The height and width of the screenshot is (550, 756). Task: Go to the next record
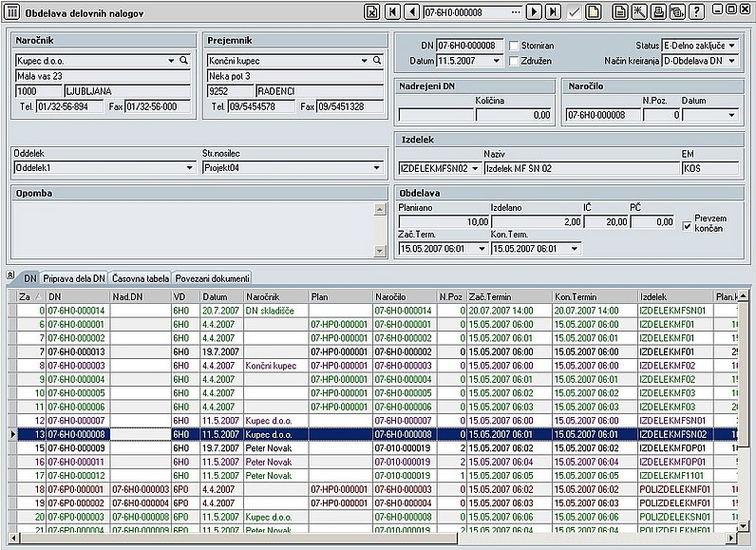534,11
